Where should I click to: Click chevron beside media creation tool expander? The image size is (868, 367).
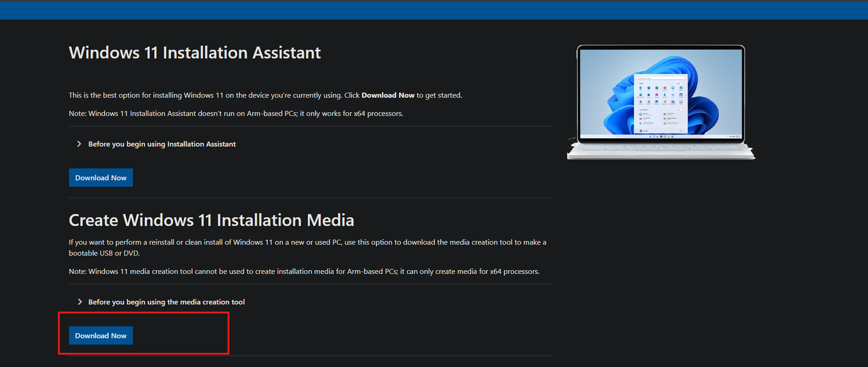tap(79, 302)
